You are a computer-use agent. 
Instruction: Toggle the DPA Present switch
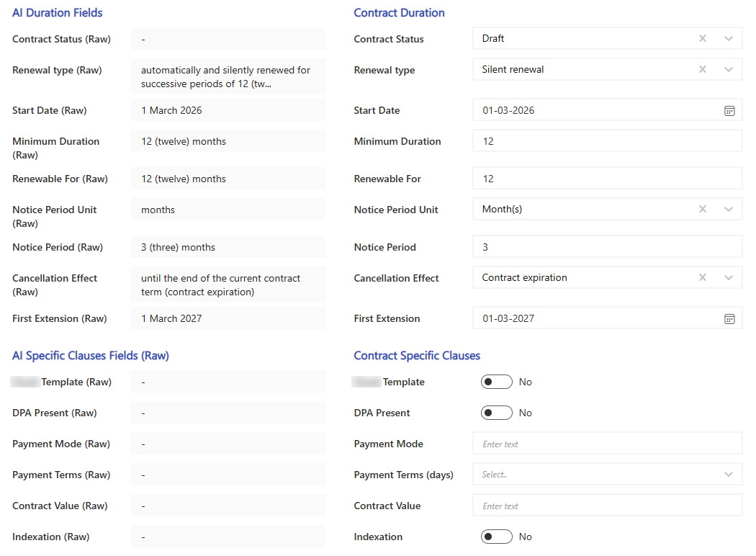[497, 413]
